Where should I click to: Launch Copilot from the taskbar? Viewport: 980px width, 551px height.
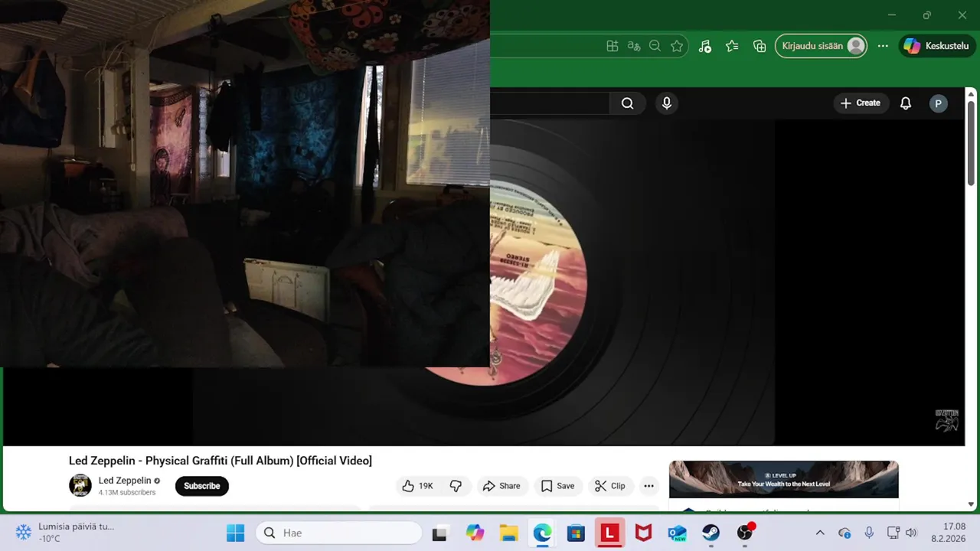[x=475, y=533]
